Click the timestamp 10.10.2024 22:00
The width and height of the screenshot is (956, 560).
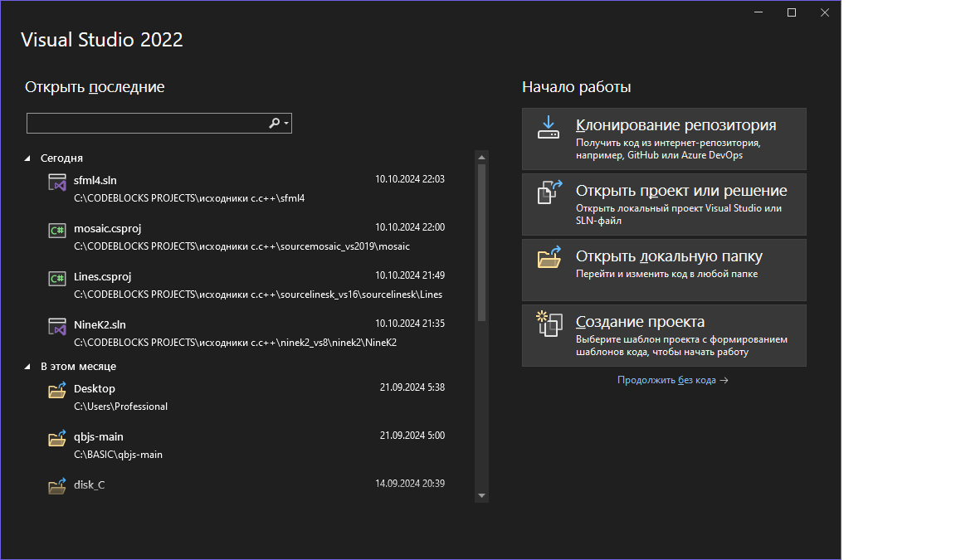(x=410, y=227)
